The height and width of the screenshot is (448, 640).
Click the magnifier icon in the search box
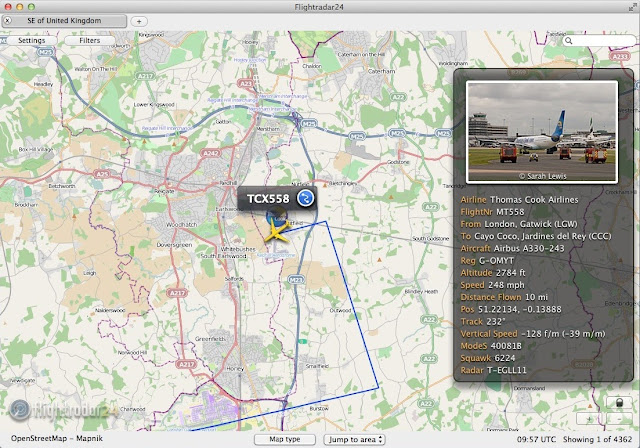(569, 41)
